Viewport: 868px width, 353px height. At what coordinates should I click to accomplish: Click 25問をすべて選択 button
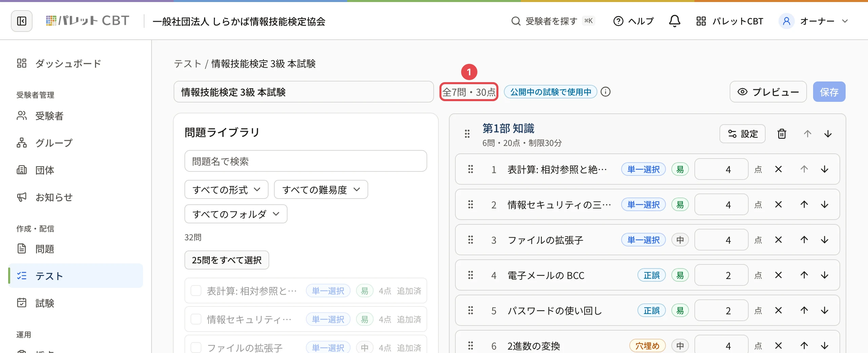pyautogui.click(x=226, y=260)
